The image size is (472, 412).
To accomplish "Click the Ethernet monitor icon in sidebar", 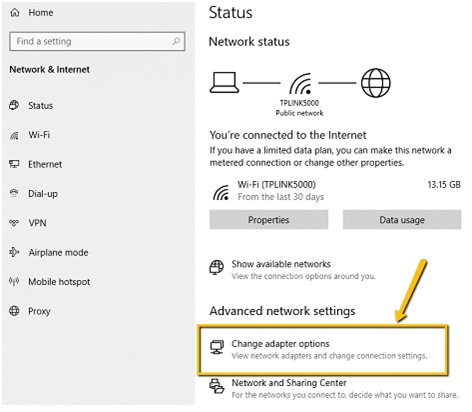I will (14, 164).
